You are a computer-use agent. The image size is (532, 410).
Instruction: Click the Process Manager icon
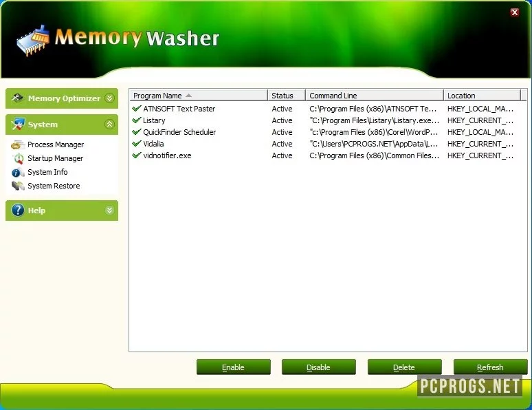click(x=18, y=145)
